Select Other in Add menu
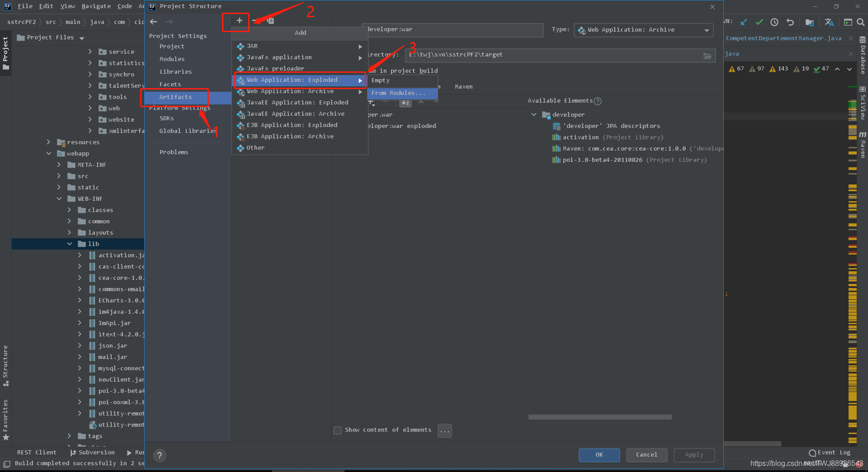The image size is (868, 472). (x=300, y=148)
